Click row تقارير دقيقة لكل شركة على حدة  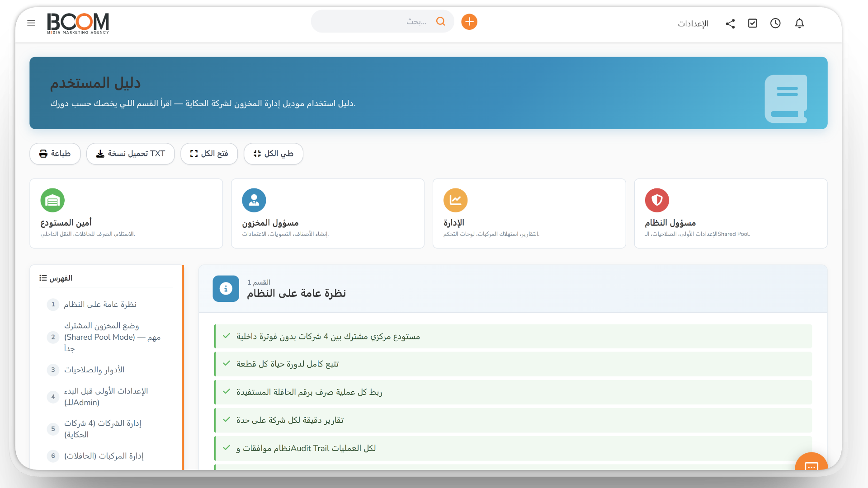pos(513,420)
